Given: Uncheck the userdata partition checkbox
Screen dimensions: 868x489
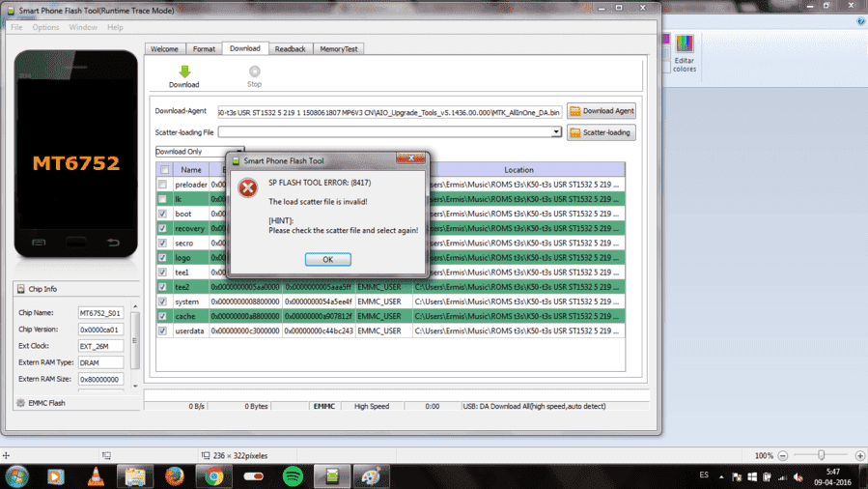Looking at the screenshot, I should click(163, 331).
